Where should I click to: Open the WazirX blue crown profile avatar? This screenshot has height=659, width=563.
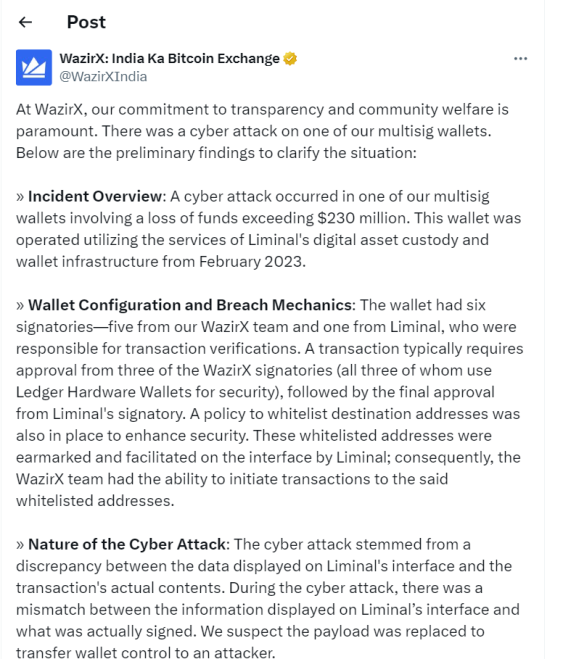coord(34,67)
